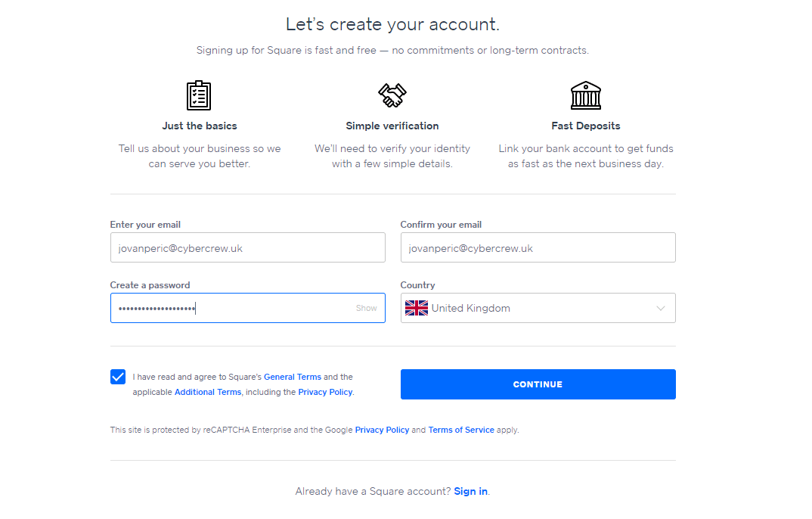This screenshot has height=519, width=812.
Task: Click the bank building icon
Action: [x=586, y=95]
